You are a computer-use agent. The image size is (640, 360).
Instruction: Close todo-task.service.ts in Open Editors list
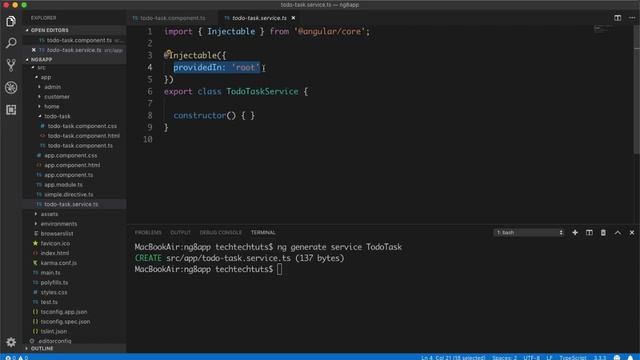33,50
